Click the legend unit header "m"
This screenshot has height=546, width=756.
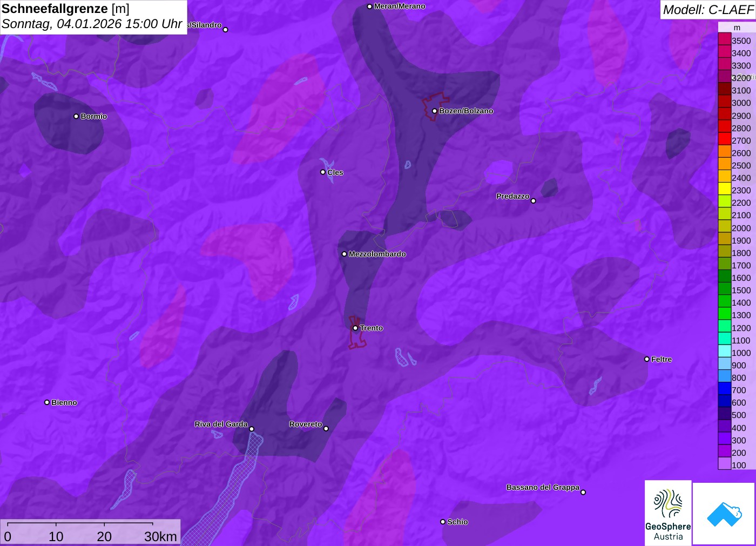click(x=737, y=28)
